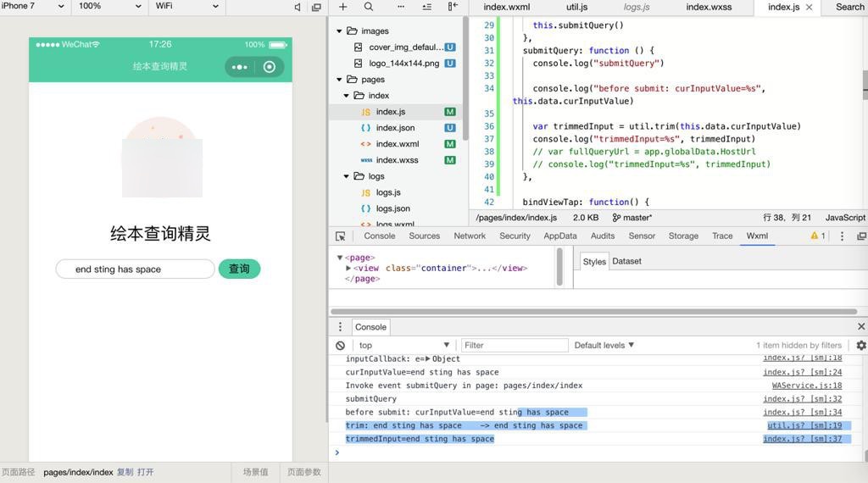Expand the view container node in Wxml
The image size is (868, 483).
[x=348, y=269]
